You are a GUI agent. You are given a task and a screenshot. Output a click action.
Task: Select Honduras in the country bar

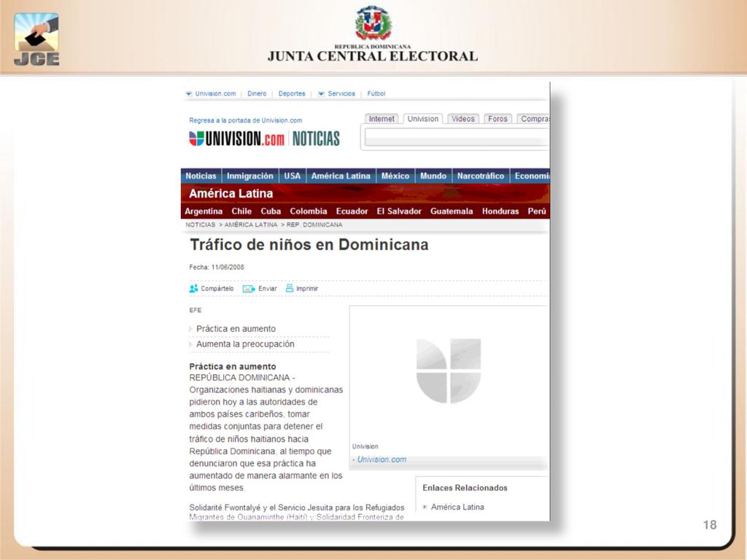[x=500, y=211]
